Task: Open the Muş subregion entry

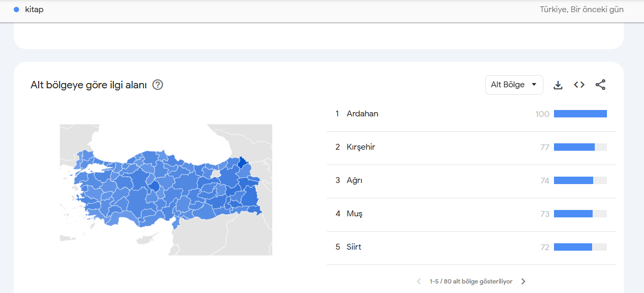Action: pyautogui.click(x=354, y=214)
